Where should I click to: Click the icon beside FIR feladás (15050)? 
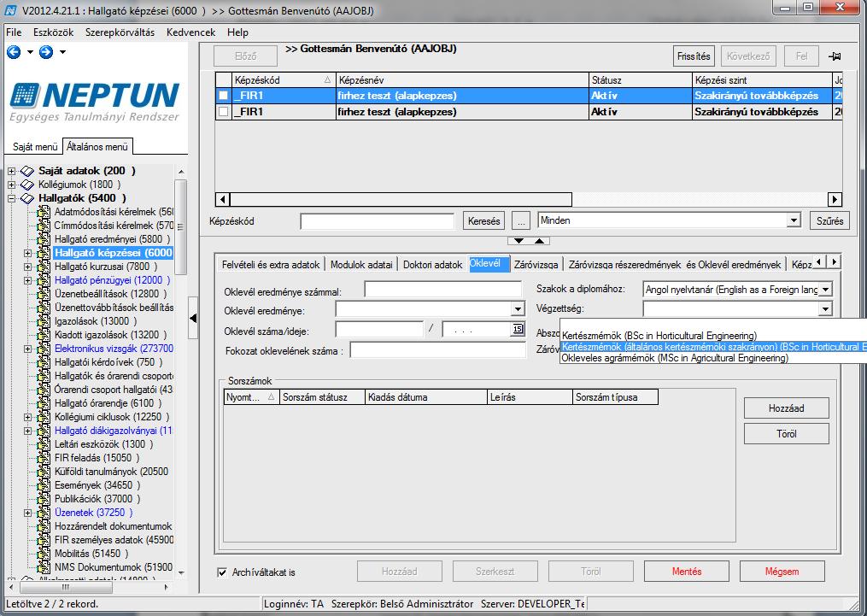(x=44, y=458)
